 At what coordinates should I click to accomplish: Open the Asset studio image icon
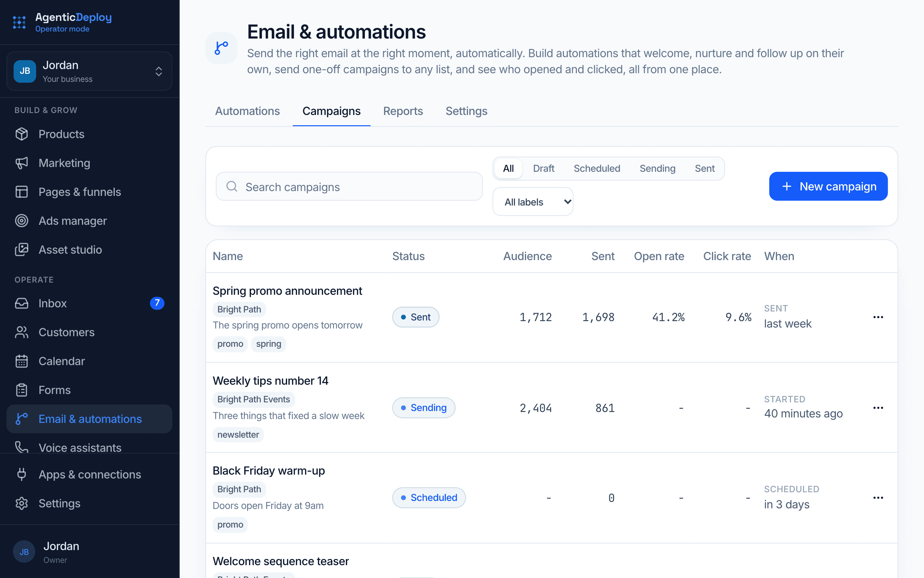coord(22,250)
